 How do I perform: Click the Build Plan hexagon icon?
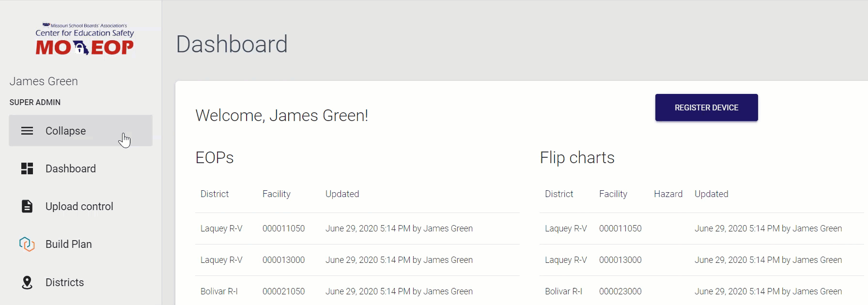tap(27, 244)
